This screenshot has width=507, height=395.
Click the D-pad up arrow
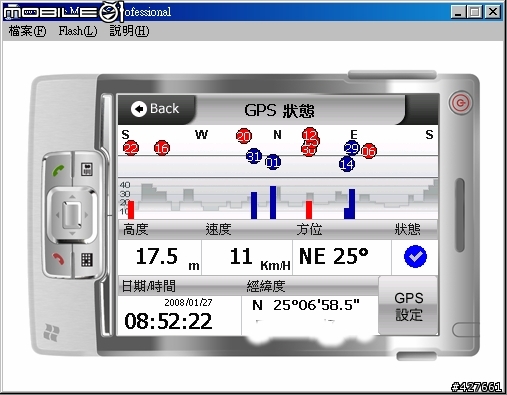click(72, 197)
